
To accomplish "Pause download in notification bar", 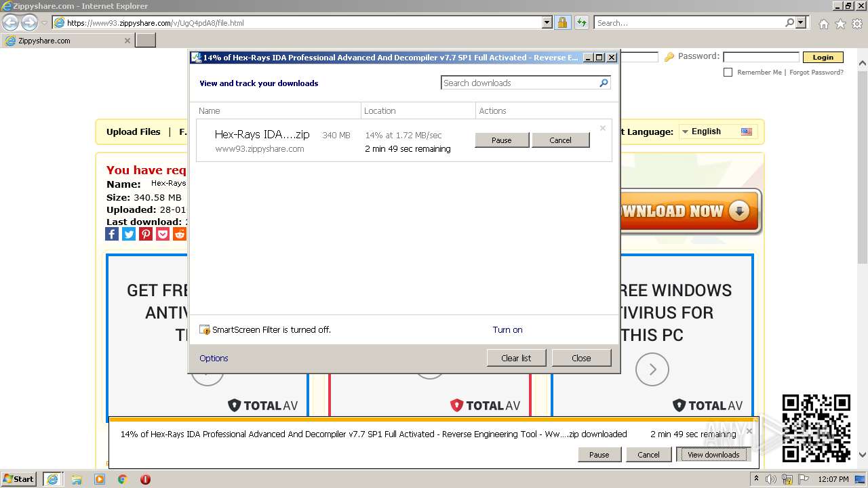I will pyautogui.click(x=599, y=455).
